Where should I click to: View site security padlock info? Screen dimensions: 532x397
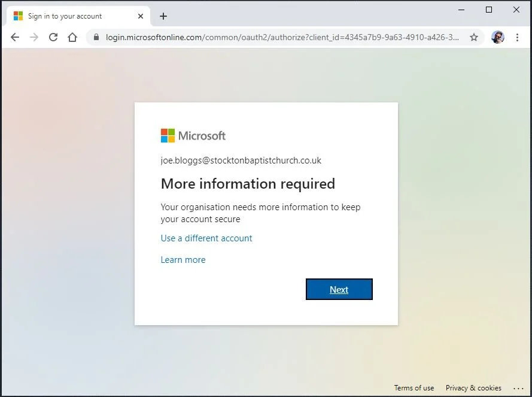pyautogui.click(x=96, y=37)
